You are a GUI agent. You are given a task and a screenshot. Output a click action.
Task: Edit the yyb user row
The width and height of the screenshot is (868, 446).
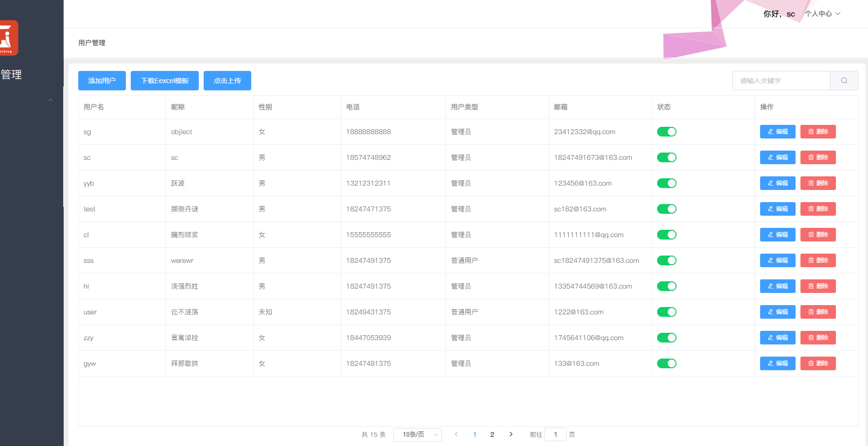coord(778,183)
